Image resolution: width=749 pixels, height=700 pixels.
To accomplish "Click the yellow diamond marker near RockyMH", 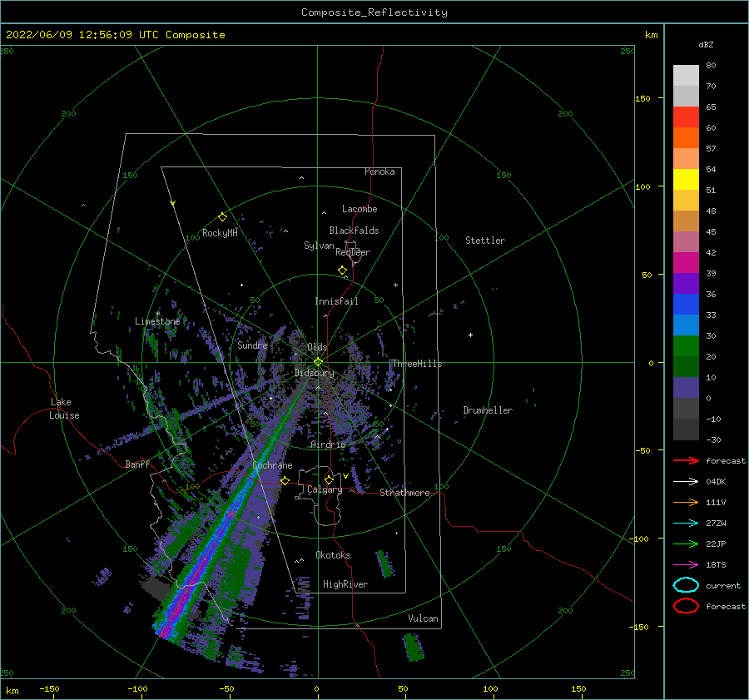I will [222, 217].
